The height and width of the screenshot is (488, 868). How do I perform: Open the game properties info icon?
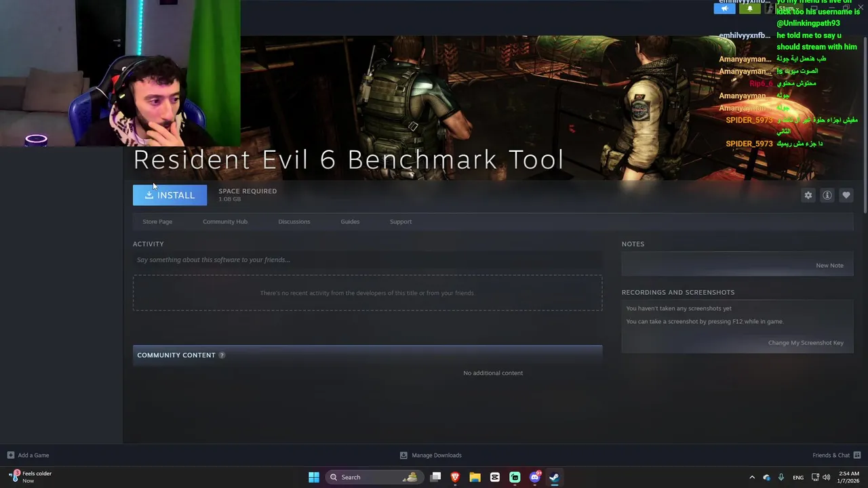[827, 195]
